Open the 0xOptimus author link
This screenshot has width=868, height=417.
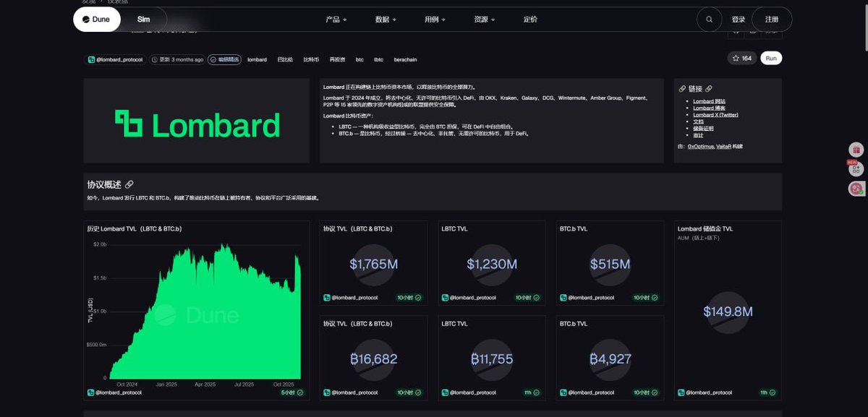pyautogui.click(x=700, y=146)
